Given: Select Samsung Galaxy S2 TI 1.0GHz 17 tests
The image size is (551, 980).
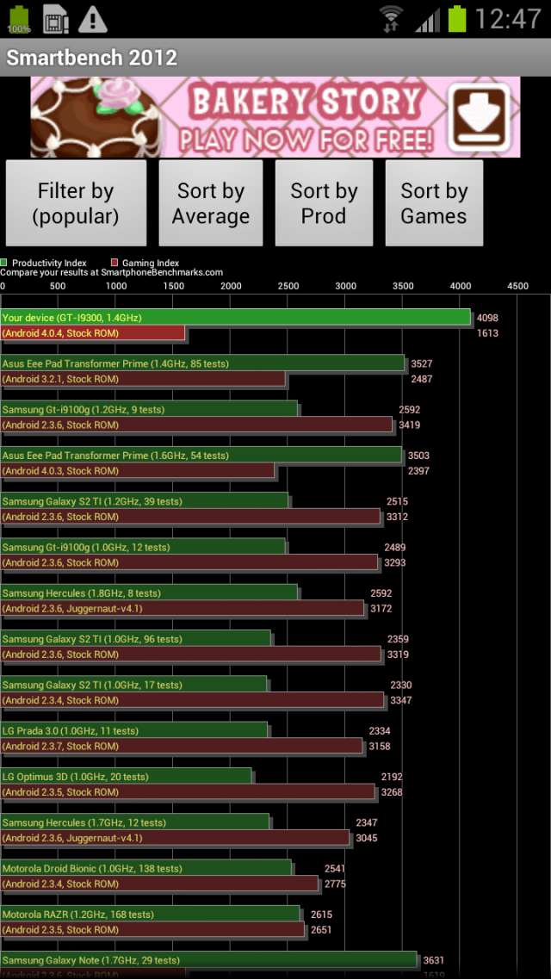Looking at the screenshot, I should 133,685.
